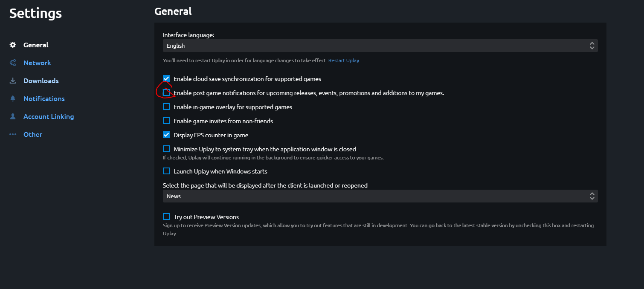
Task: Click the Network share icon
Action: point(13,63)
